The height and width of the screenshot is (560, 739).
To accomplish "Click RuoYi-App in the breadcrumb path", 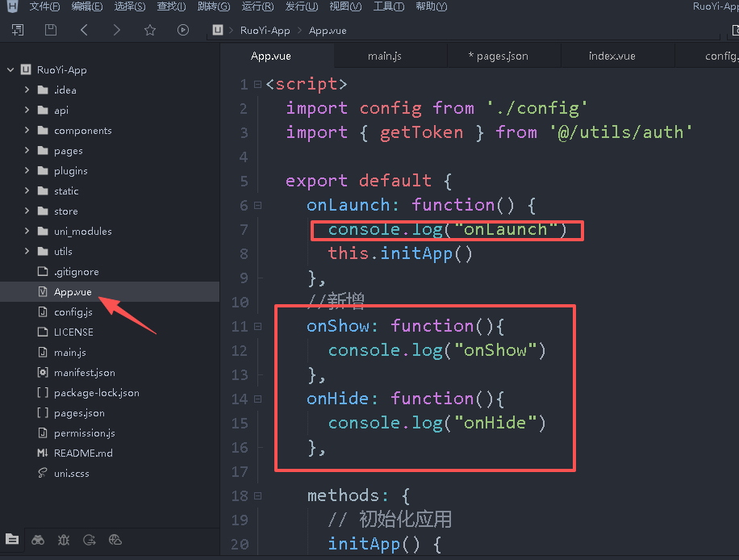I will click(x=265, y=31).
